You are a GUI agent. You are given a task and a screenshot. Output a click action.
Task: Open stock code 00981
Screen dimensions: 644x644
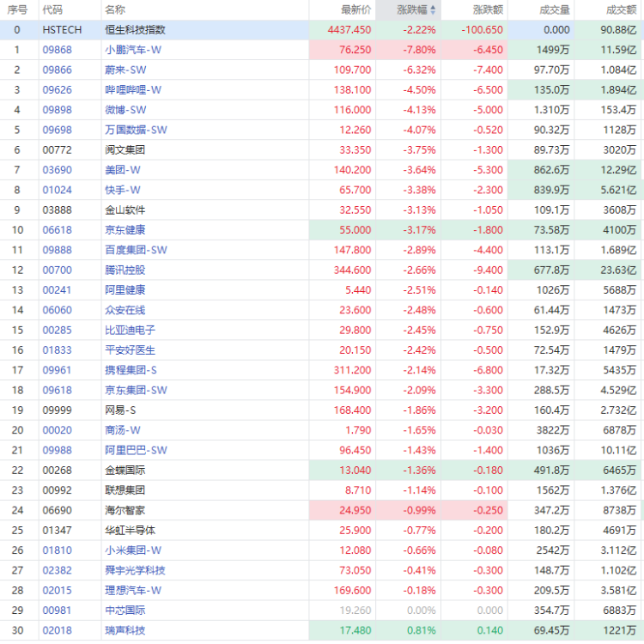pos(57,611)
